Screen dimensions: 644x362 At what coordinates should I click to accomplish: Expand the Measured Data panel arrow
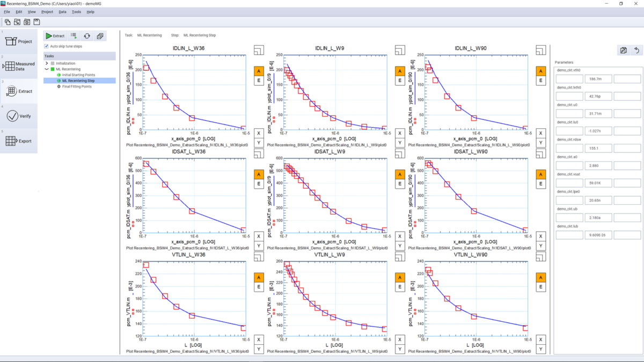pos(3,65)
